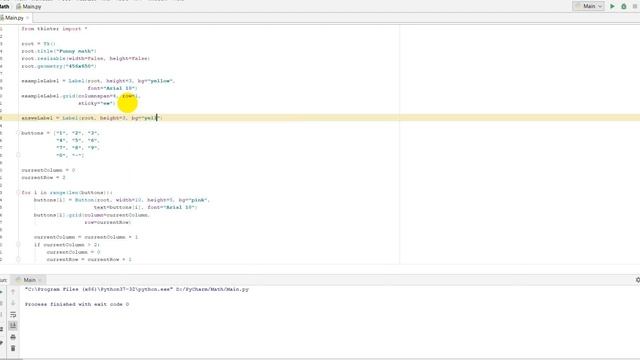Run the Main configuration with the green play icon
The height and width of the screenshot is (360, 640).
612,6
